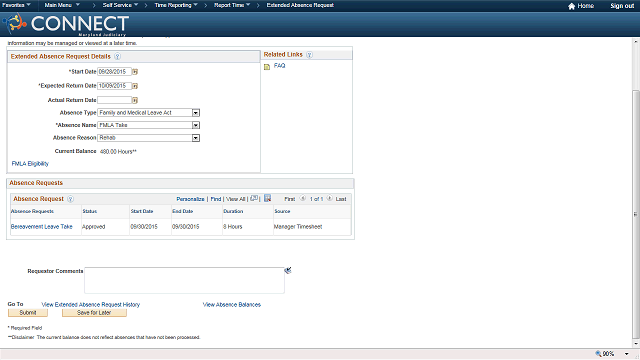Expand the Absence Name dropdown
The height and width of the screenshot is (360, 640).
(196, 126)
